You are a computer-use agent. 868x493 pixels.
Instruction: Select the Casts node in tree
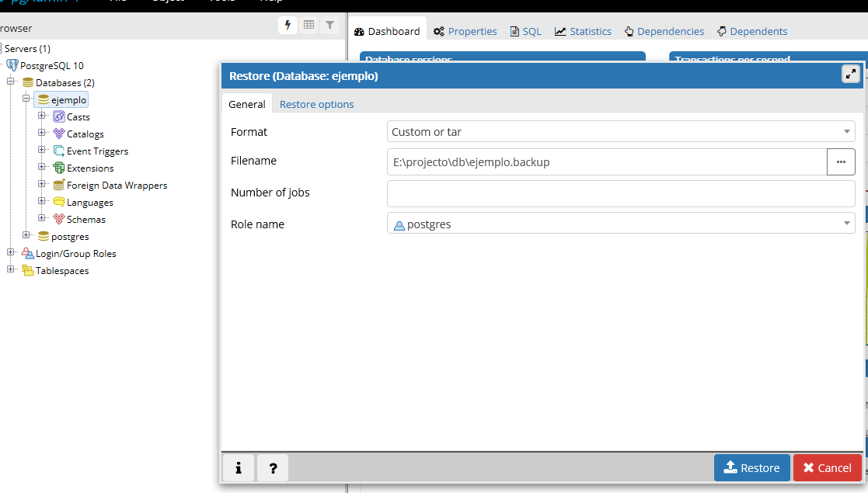click(x=78, y=117)
